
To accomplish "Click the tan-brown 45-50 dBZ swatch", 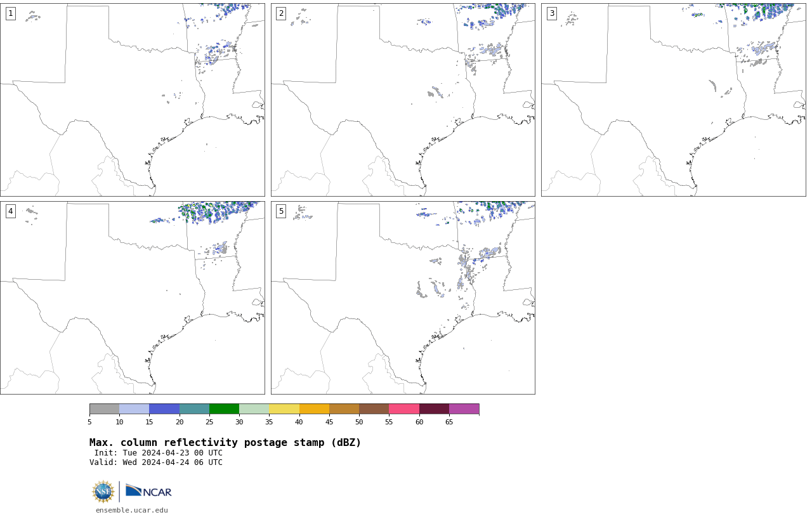I will tap(344, 409).
